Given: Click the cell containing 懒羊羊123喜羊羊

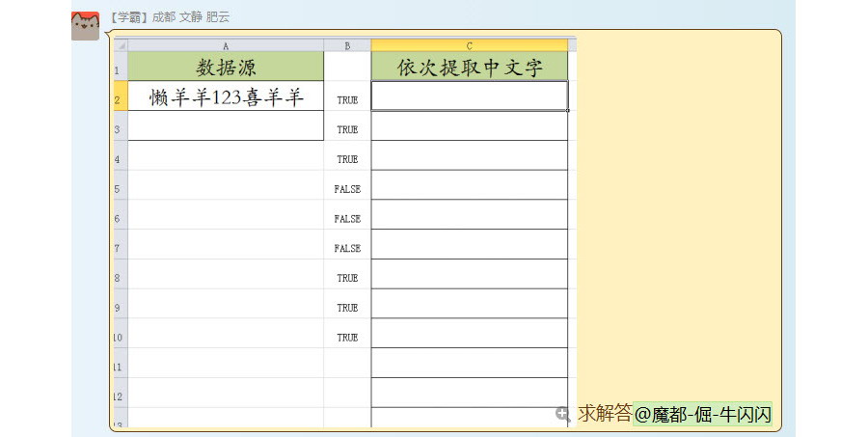Looking at the screenshot, I should pos(226,96).
